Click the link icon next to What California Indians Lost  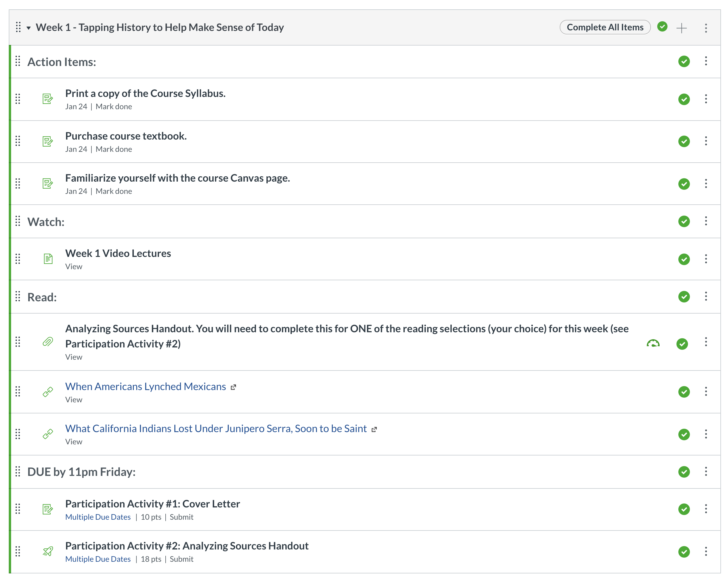point(47,434)
